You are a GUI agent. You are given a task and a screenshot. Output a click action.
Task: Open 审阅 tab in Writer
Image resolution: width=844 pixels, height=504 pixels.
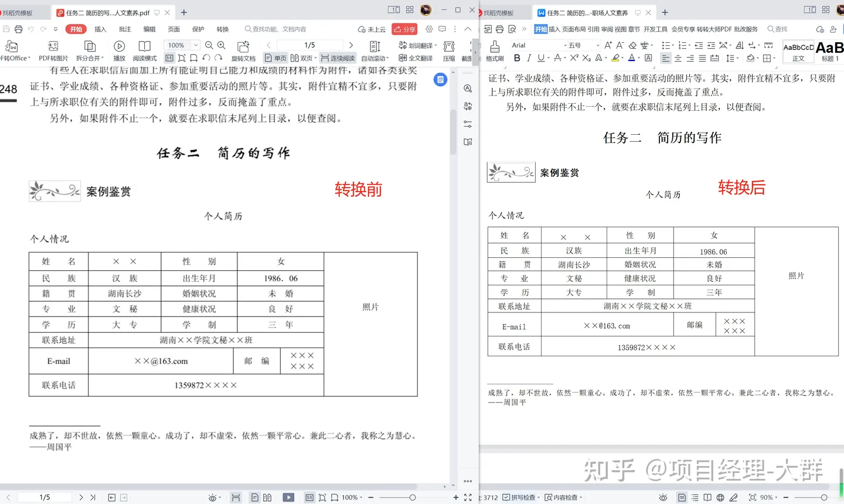tap(607, 29)
